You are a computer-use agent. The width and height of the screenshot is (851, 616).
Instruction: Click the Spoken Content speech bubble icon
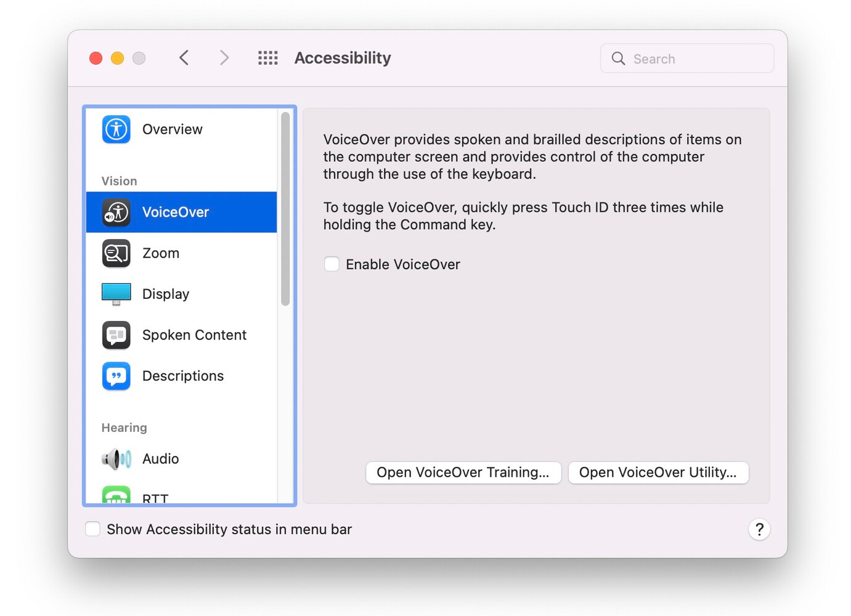[x=116, y=335]
